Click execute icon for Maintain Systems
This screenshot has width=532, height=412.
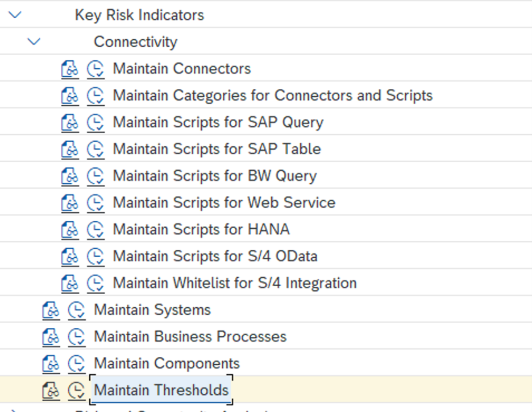76,310
